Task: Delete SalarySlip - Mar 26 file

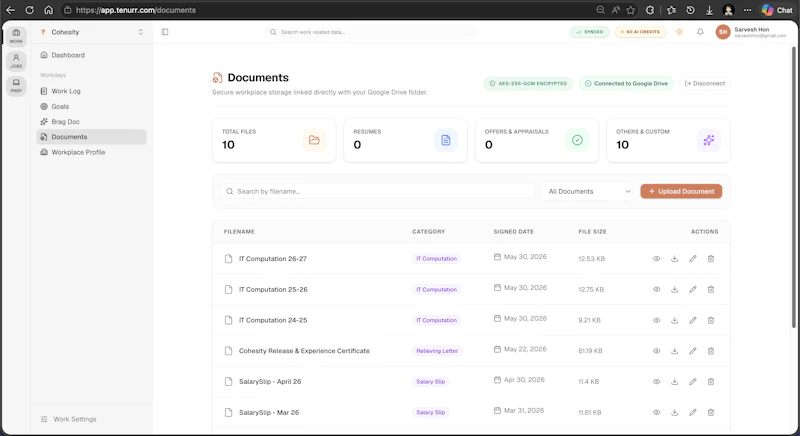Action: click(x=711, y=412)
